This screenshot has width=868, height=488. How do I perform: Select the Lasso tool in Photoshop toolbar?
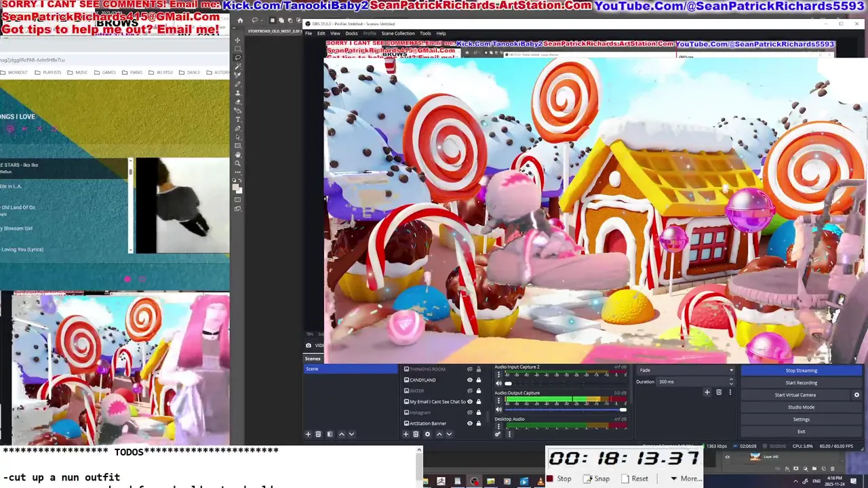(237, 58)
